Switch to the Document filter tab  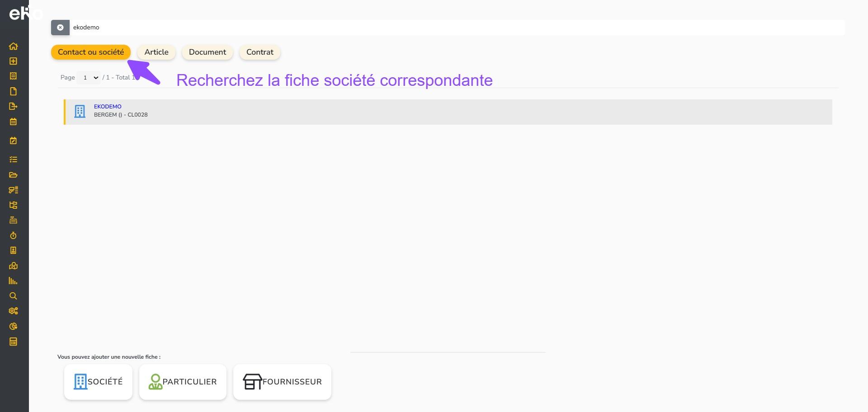click(207, 52)
